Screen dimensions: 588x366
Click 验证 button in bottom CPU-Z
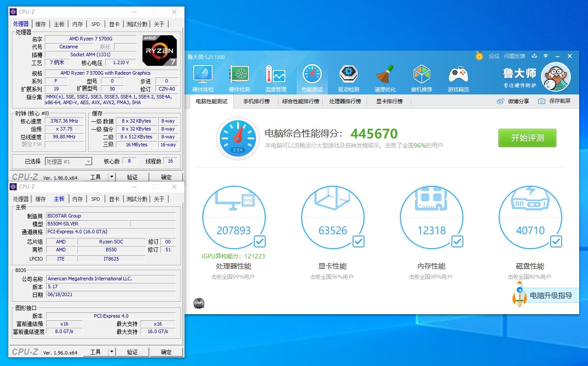click(x=132, y=352)
